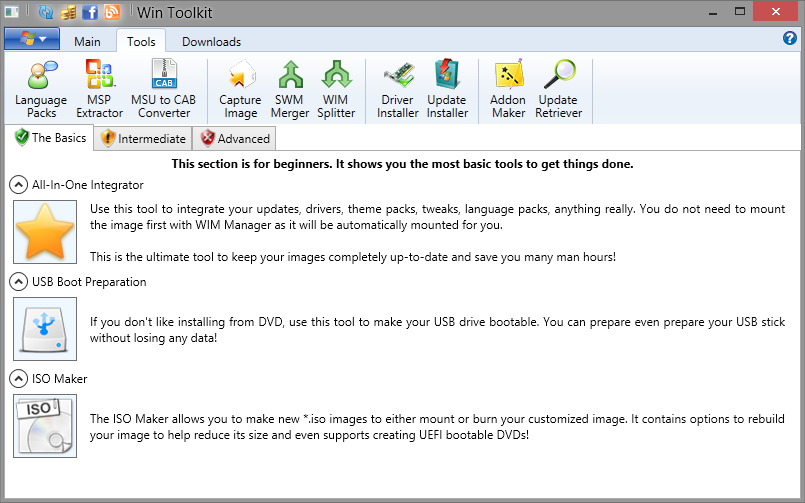The width and height of the screenshot is (805, 503).
Task: Select The Basics tab
Action: click(x=50, y=138)
